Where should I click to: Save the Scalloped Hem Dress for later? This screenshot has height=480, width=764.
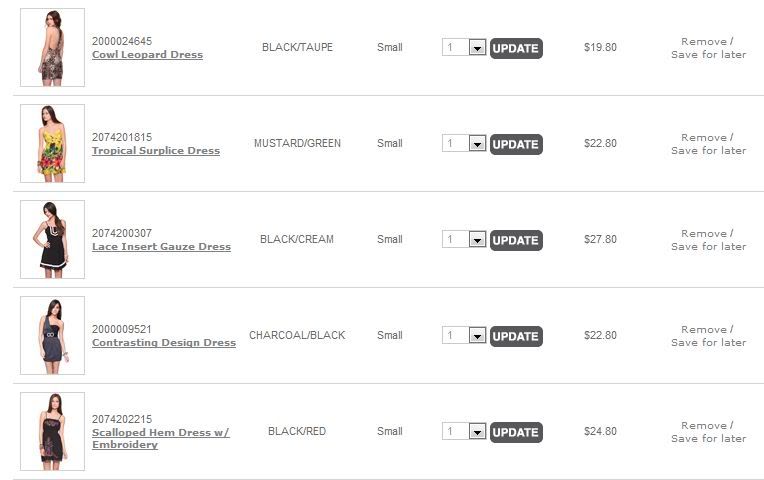(x=708, y=439)
